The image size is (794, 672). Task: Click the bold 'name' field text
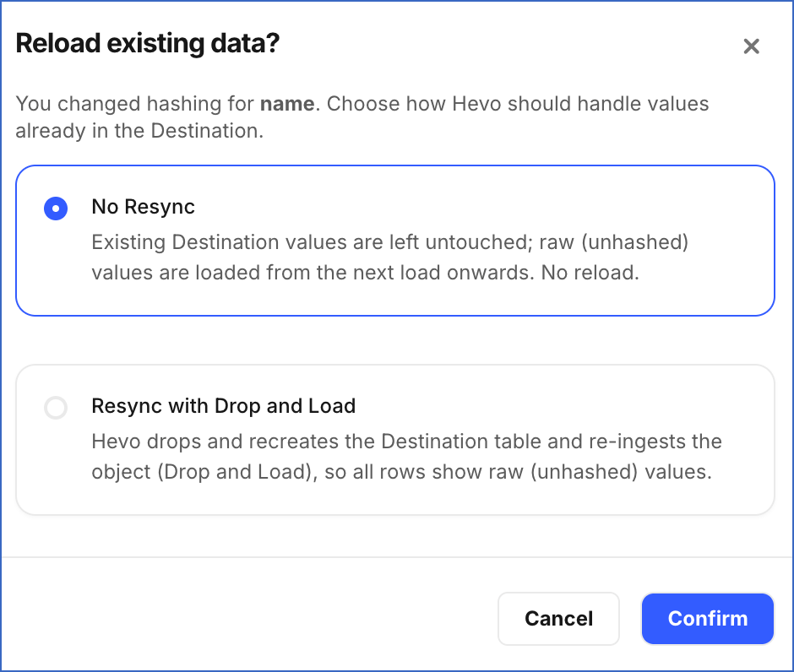tap(287, 104)
